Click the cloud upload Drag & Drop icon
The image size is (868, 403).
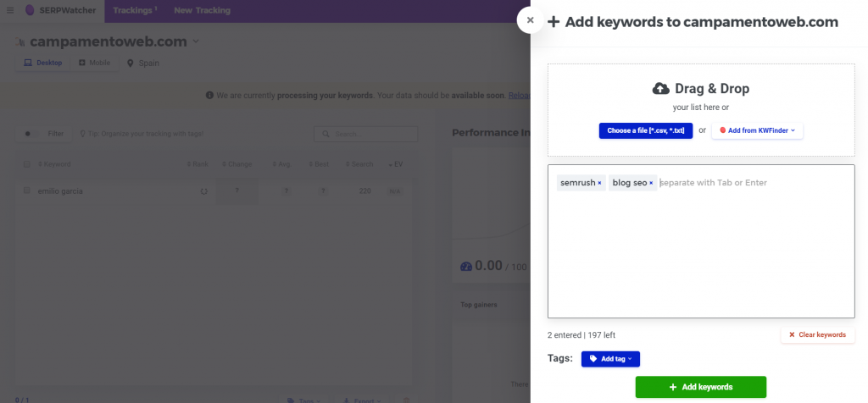pos(661,88)
